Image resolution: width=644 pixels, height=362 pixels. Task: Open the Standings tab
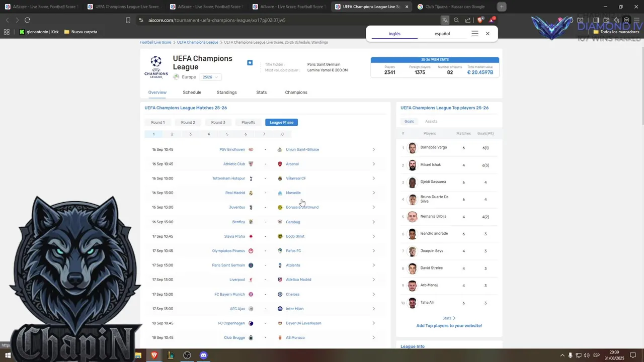pyautogui.click(x=226, y=93)
